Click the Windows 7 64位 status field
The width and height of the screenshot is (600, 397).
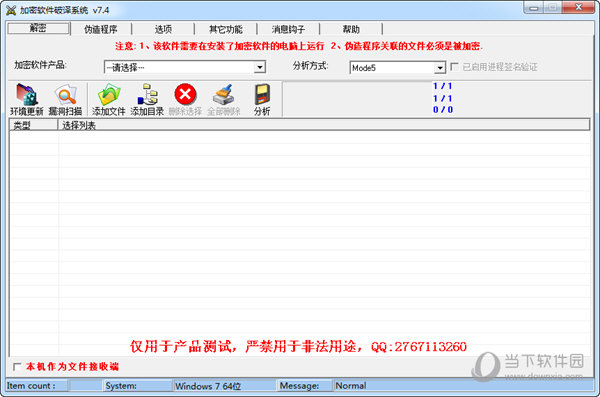(x=224, y=386)
